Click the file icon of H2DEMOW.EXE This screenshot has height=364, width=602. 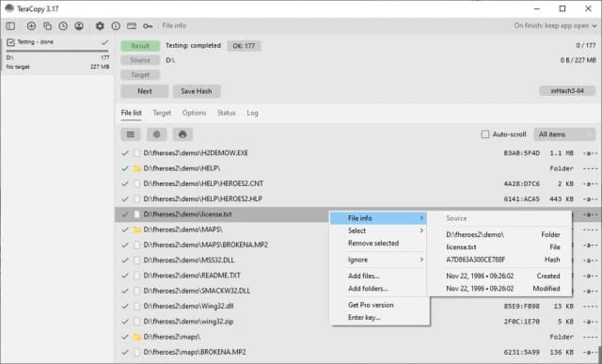pyautogui.click(x=136, y=153)
